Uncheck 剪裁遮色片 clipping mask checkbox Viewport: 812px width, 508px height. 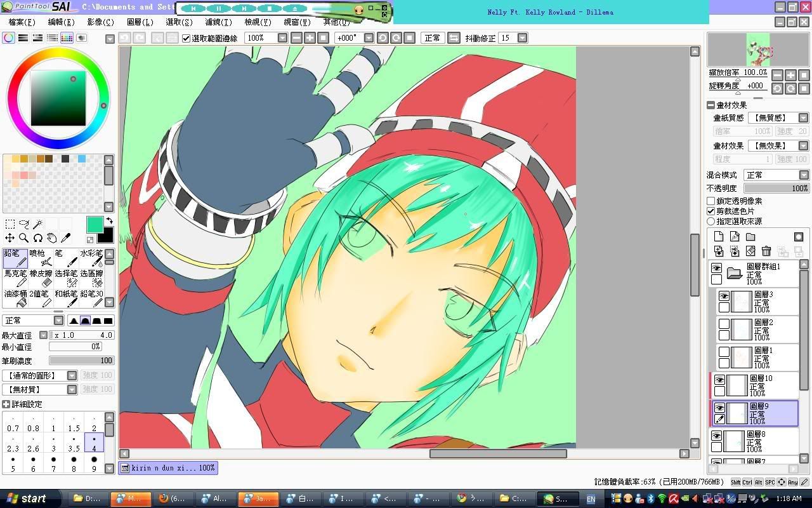tap(711, 211)
